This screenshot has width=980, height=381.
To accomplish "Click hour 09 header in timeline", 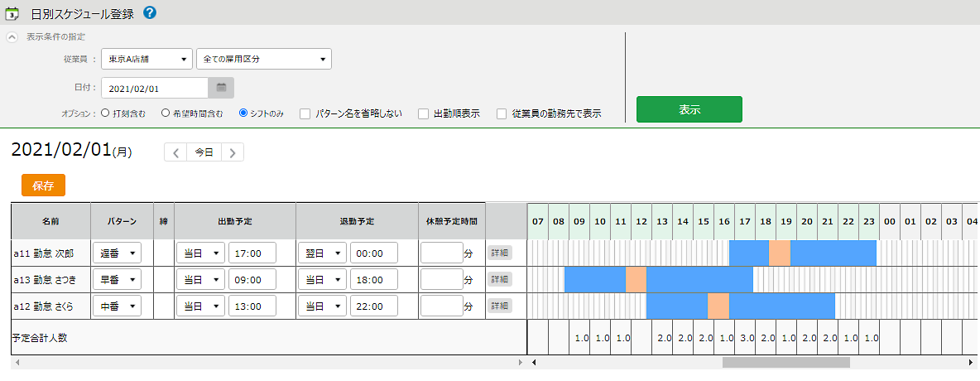I will (x=579, y=221).
